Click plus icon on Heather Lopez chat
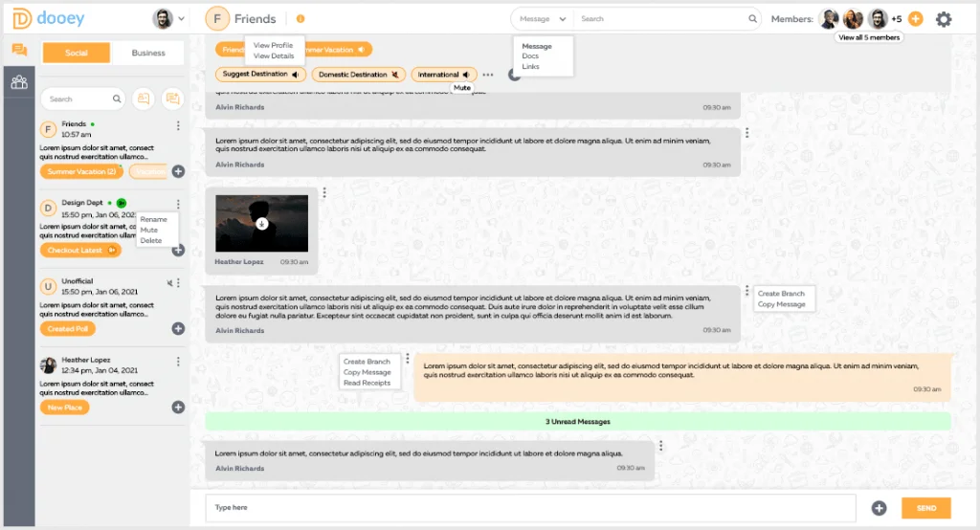This screenshot has width=980, height=530. [178, 407]
